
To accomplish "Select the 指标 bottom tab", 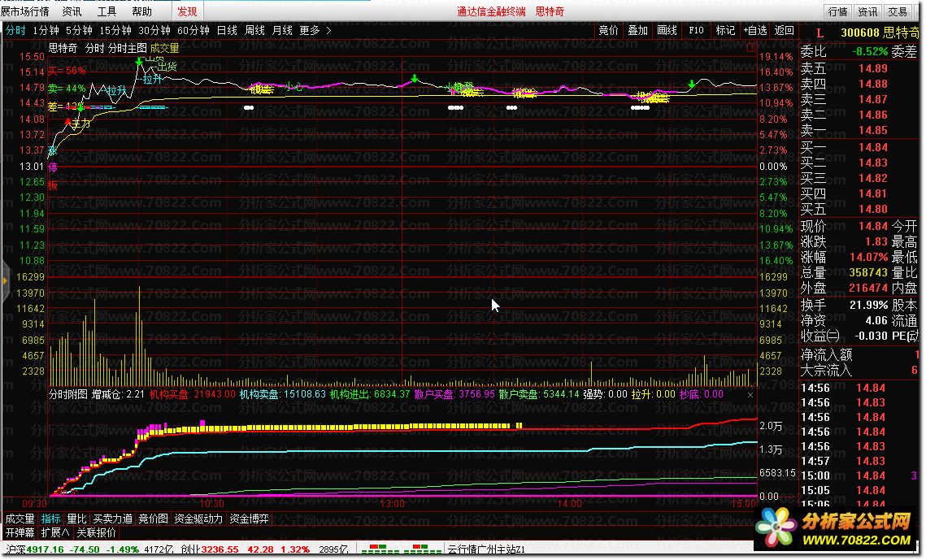I will pyautogui.click(x=50, y=519).
